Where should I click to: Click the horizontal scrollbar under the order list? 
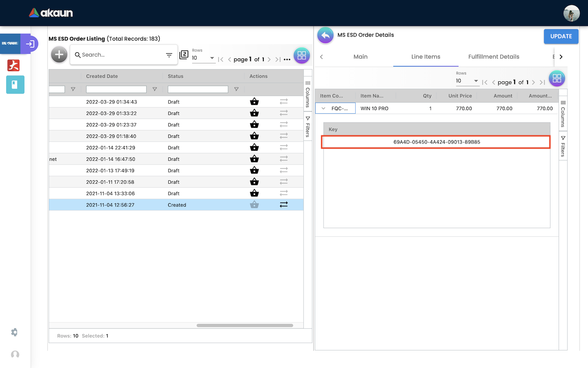(245, 325)
